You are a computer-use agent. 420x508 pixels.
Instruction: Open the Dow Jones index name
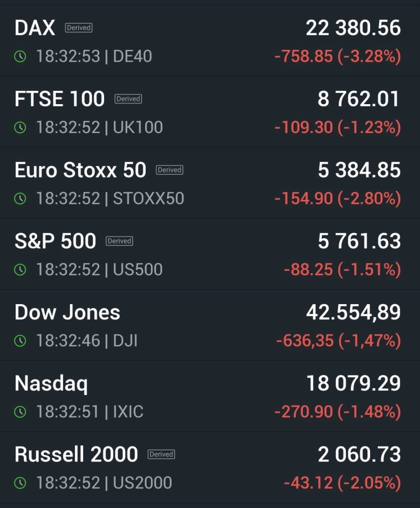[67, 312]
